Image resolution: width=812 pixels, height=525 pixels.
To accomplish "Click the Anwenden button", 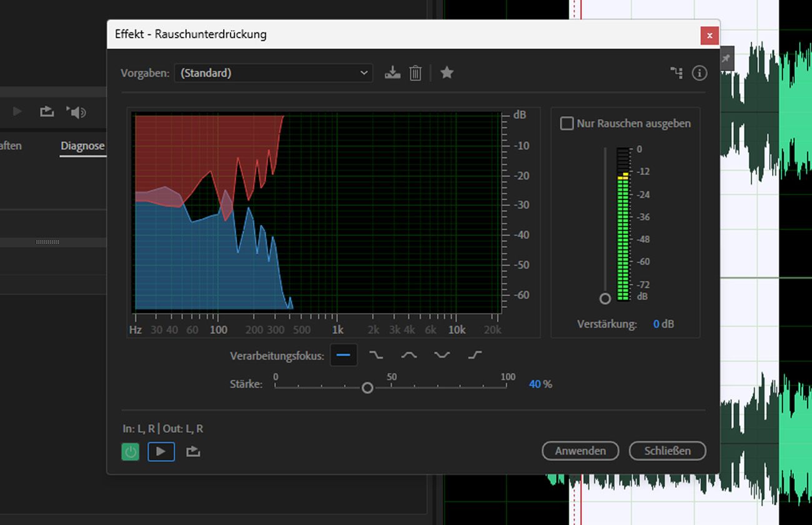I will coord(580,451).
